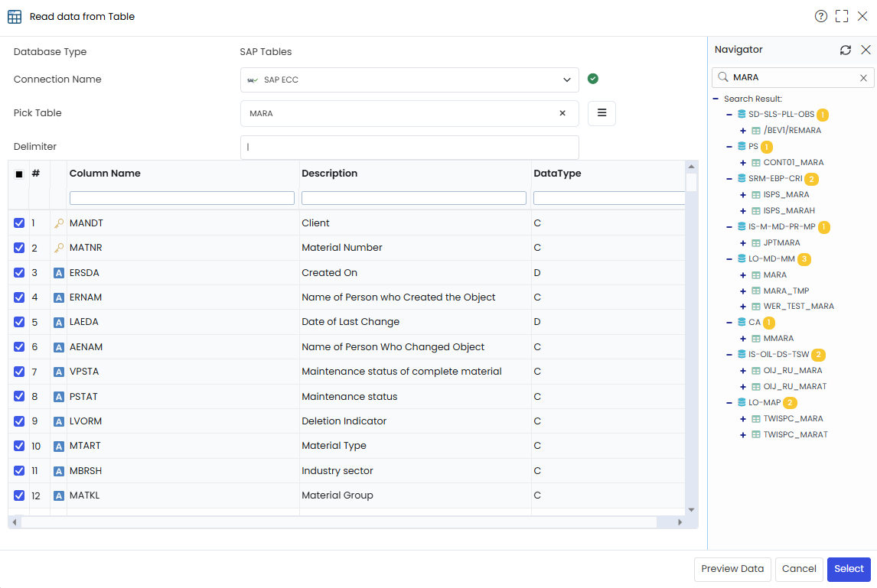Refresh the Navigator panel
The width and height of the screenshot is (877, 588).
pos(845,50)
